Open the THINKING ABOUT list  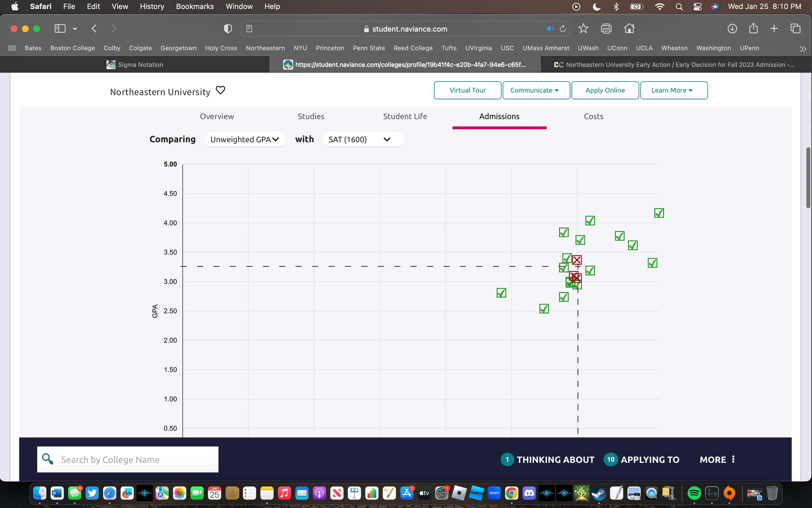547,459
